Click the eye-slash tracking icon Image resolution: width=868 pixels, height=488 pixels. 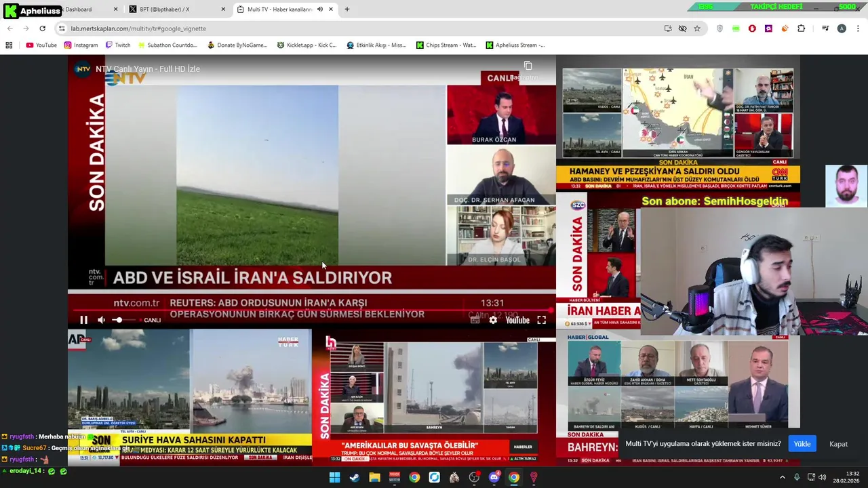point(682,28)
